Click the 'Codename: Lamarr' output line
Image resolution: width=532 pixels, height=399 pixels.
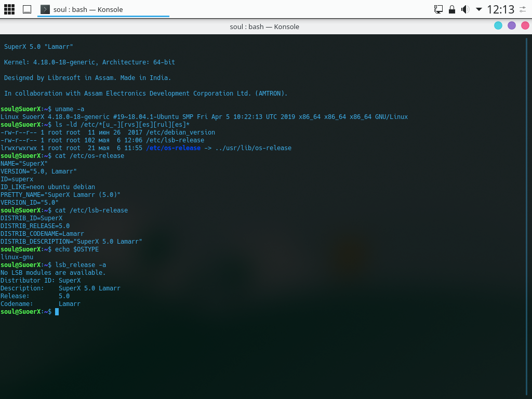click(x=41, y=304)
